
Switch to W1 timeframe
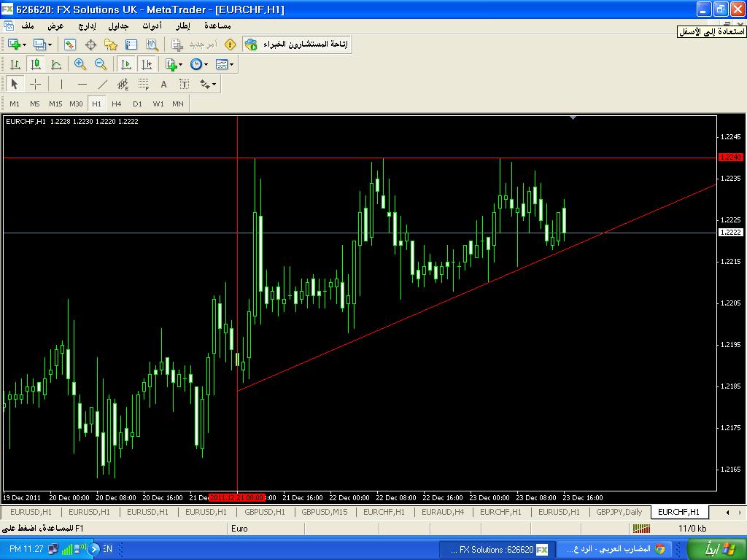point(158,104)
